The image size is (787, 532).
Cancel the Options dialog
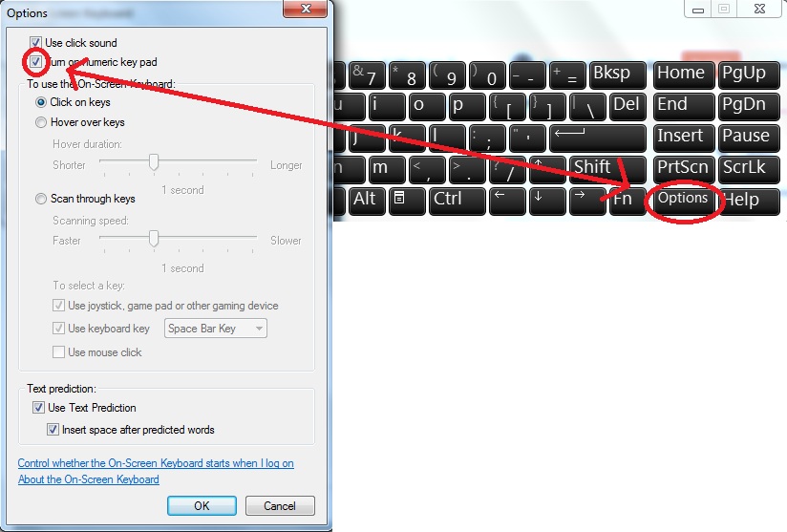point(280,505)
